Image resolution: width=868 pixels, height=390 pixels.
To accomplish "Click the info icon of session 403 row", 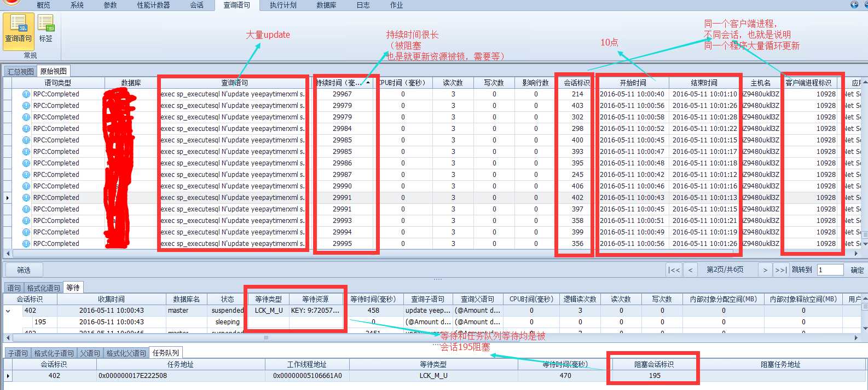I will coord(26,106).
